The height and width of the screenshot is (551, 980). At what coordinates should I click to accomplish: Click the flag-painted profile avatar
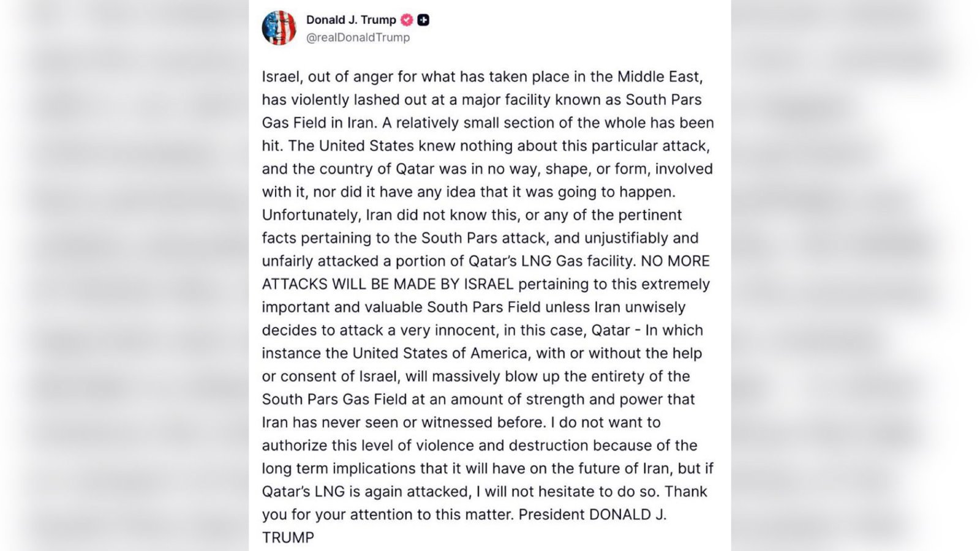click(279, 28)
